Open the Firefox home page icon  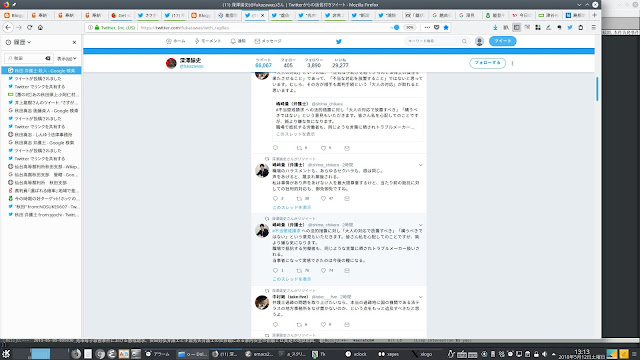tap(40, 27)
